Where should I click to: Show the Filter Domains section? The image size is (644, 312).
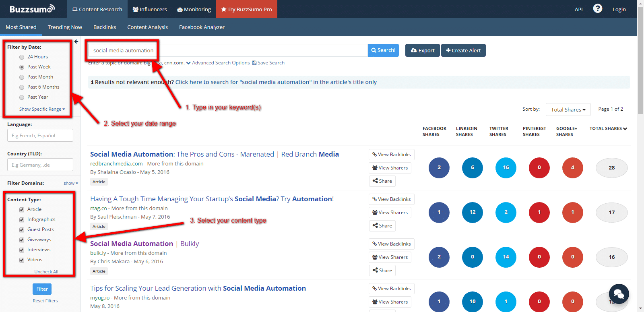coord(71,183)
